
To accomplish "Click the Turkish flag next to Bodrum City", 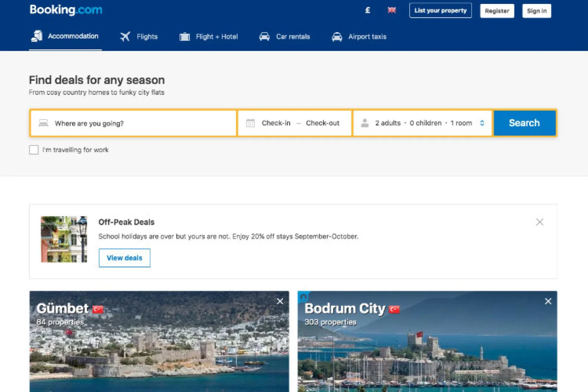I will [x=394, y=309].
